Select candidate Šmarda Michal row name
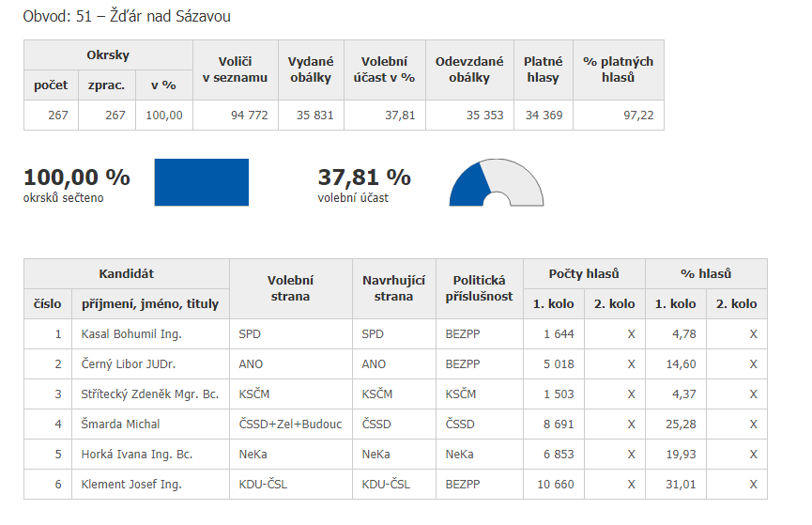Viewport: 812px width, 525px height. tap(120, 424)
